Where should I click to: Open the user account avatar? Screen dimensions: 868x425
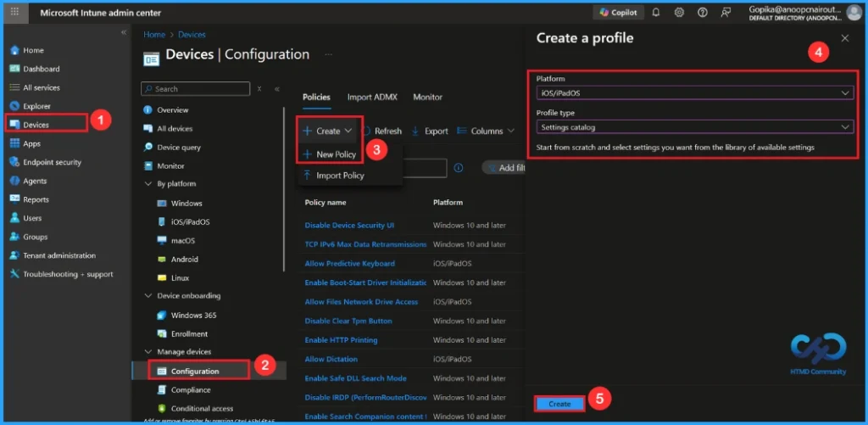pyautogui.click(x=854, y=12)
